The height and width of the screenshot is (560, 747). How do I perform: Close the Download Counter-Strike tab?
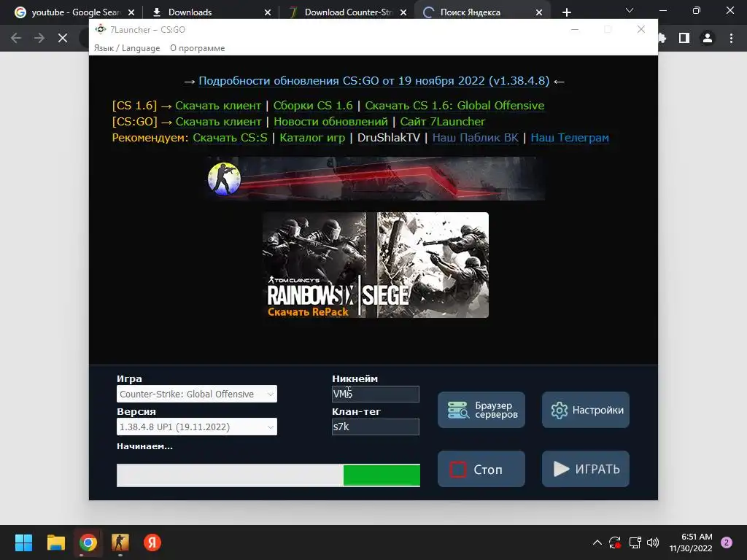pyautogui.click(x=403, y=12)
